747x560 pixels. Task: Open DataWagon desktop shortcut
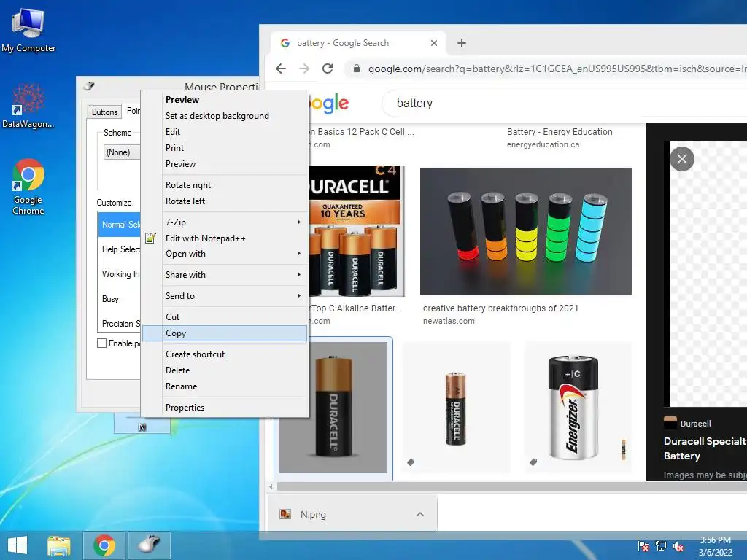tap(28, 106)
